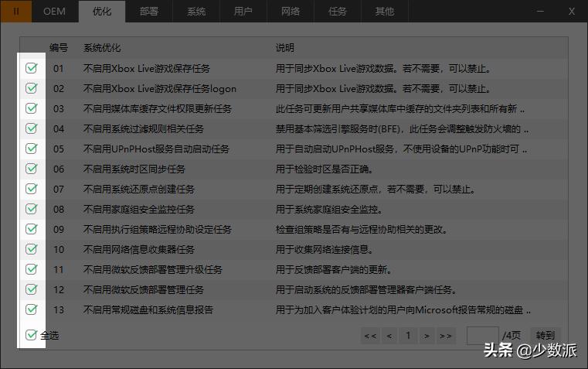Click the 说明 column header
The height and width of the screenshot is (369, 588).
(285, 48)
